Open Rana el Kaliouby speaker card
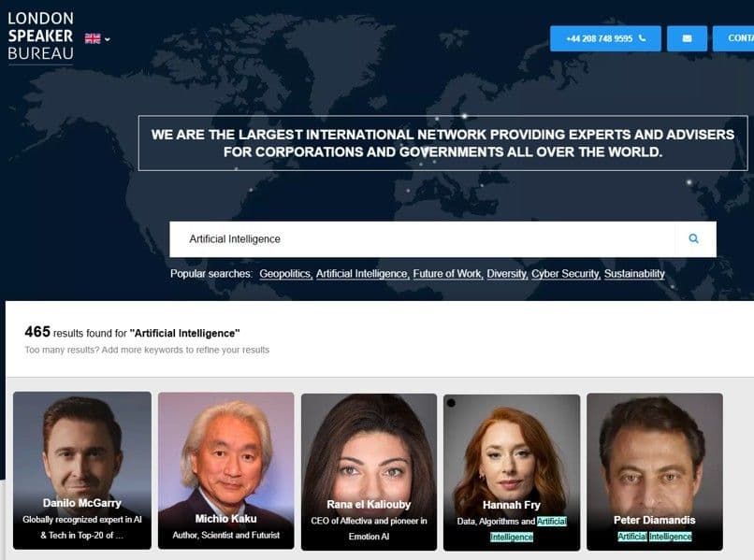The image size is (754, 560). 369,471
